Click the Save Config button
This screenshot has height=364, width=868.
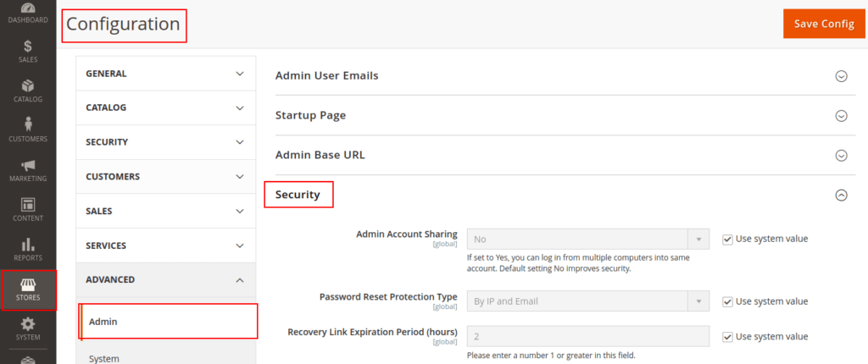823,24
